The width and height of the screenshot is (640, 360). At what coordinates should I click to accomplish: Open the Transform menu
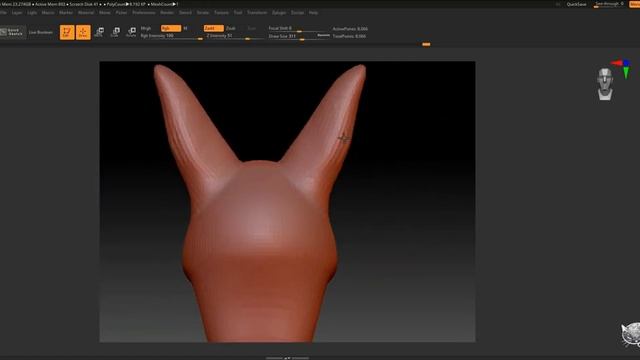coord(257,13)
